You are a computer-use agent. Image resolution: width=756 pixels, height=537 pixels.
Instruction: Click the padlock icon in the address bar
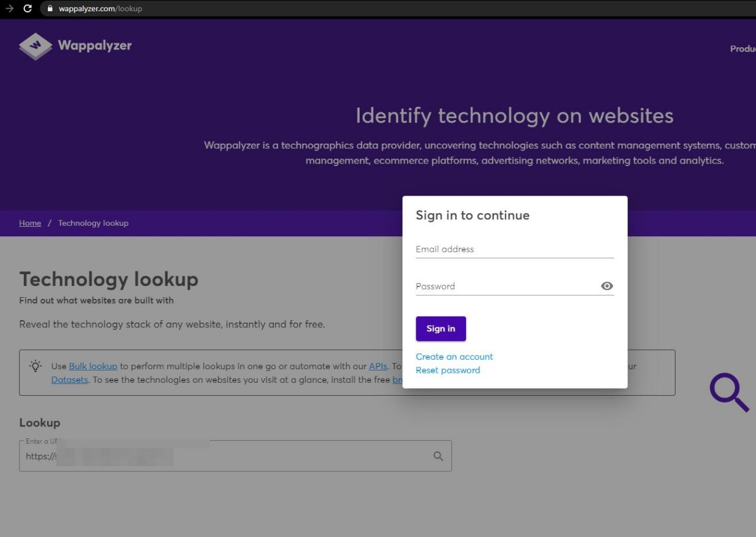(50, 8)
